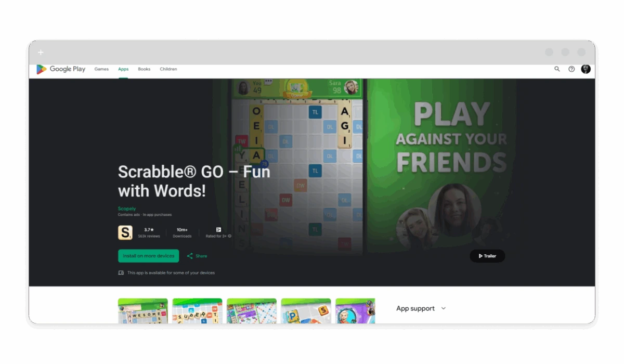Expand the App support section

tap(443, 308)
